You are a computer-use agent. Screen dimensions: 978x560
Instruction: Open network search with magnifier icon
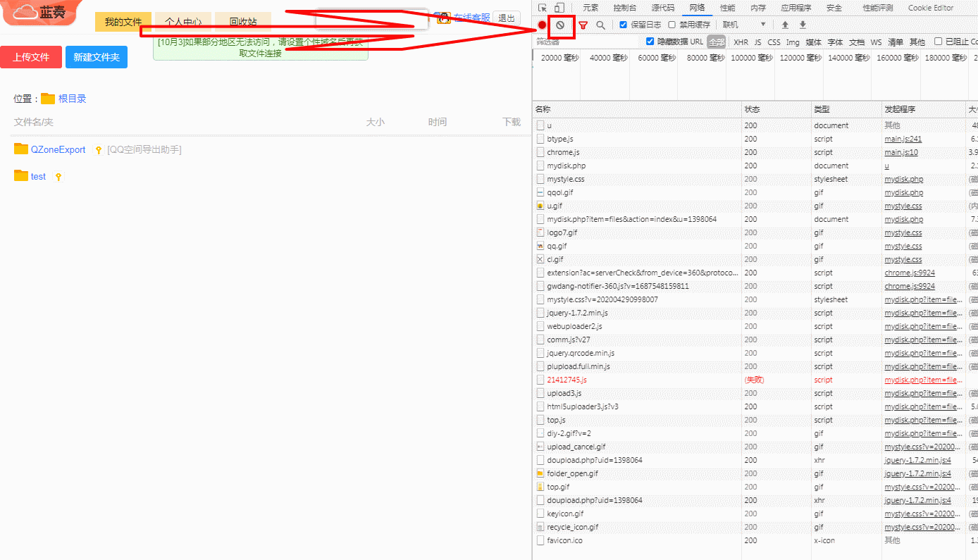[600, 25]
